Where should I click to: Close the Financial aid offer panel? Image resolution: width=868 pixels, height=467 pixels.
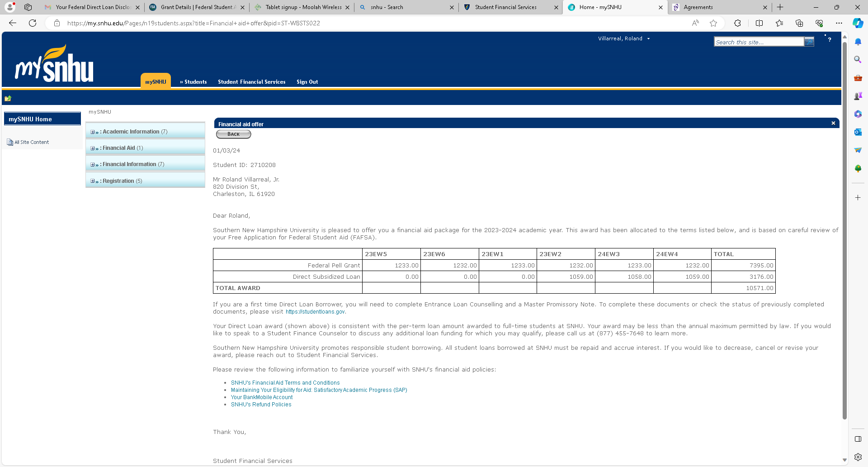pos(833,123)
